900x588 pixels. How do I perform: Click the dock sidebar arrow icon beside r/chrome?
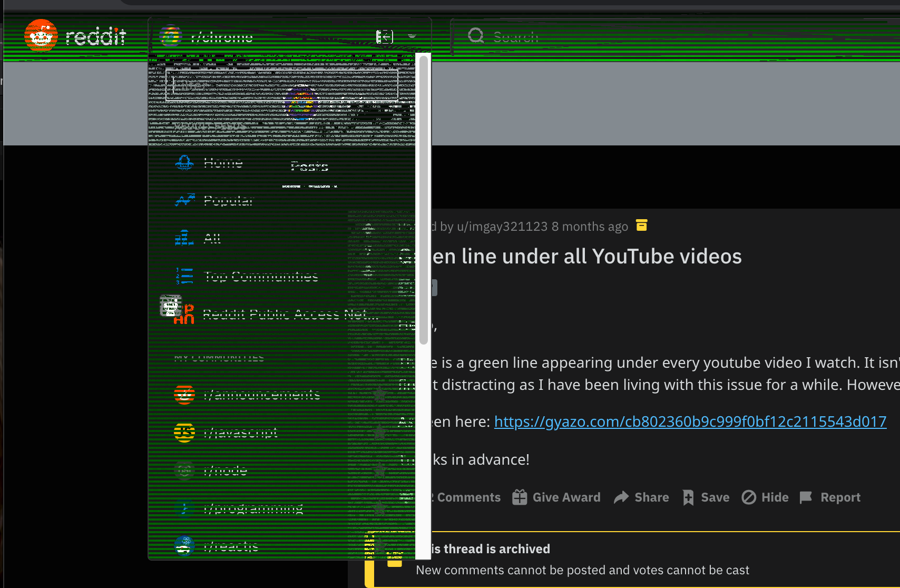coord(385,36)
